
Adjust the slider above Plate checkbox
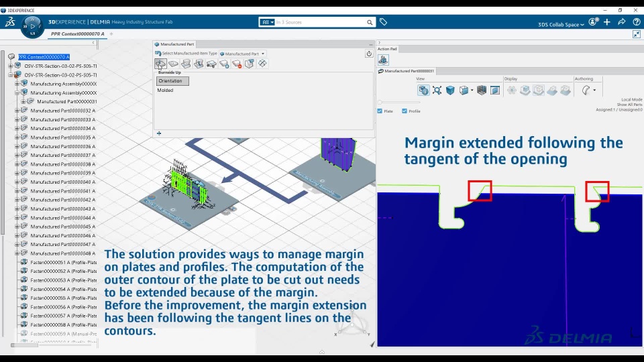click(398, 102)
